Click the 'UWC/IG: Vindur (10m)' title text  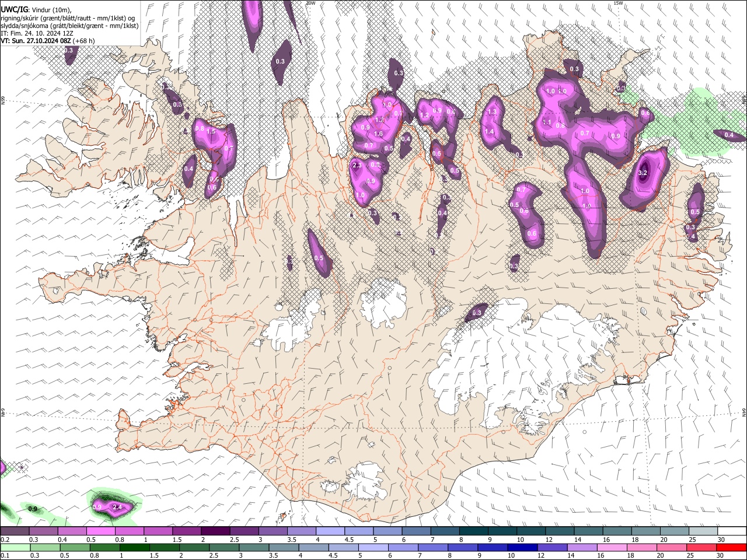coord(36,10)
